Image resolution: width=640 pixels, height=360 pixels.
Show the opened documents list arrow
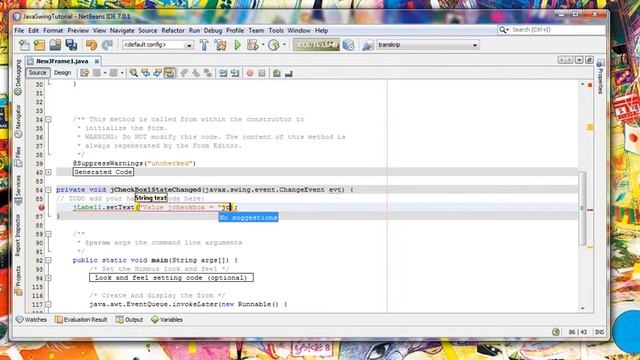pyautogui.click(x=579, y=60)
